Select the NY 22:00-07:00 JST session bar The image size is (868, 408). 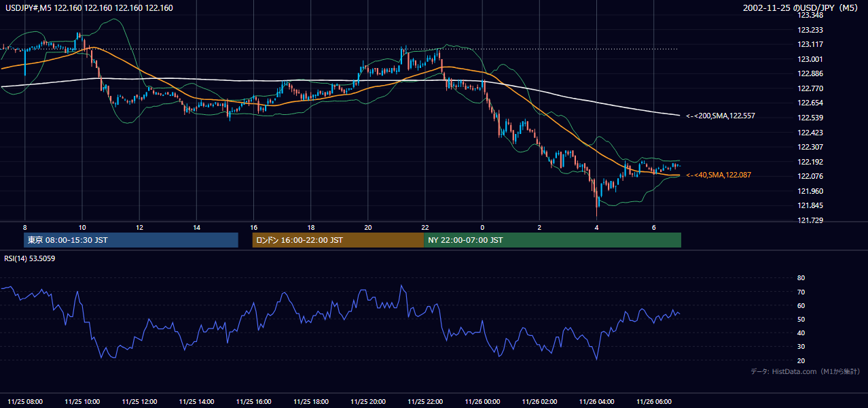click(x=552, y=240)
